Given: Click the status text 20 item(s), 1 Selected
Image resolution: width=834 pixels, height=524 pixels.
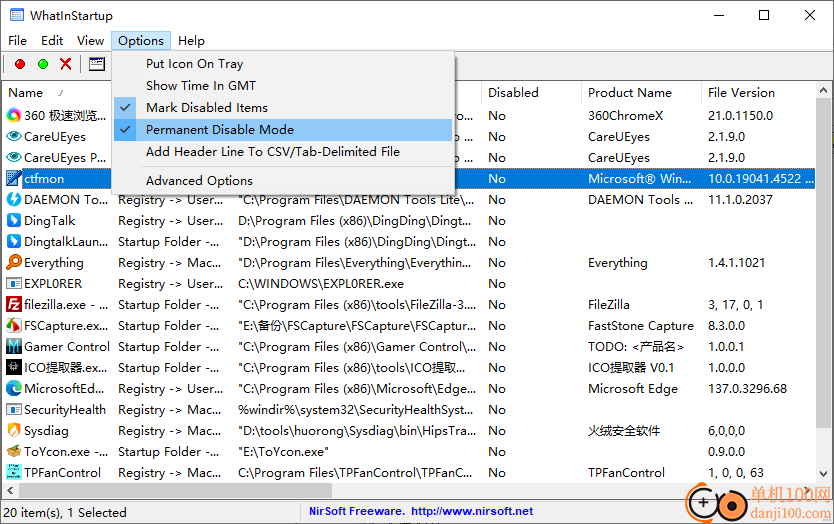Looking at the screenshot, I should [65, 513].
